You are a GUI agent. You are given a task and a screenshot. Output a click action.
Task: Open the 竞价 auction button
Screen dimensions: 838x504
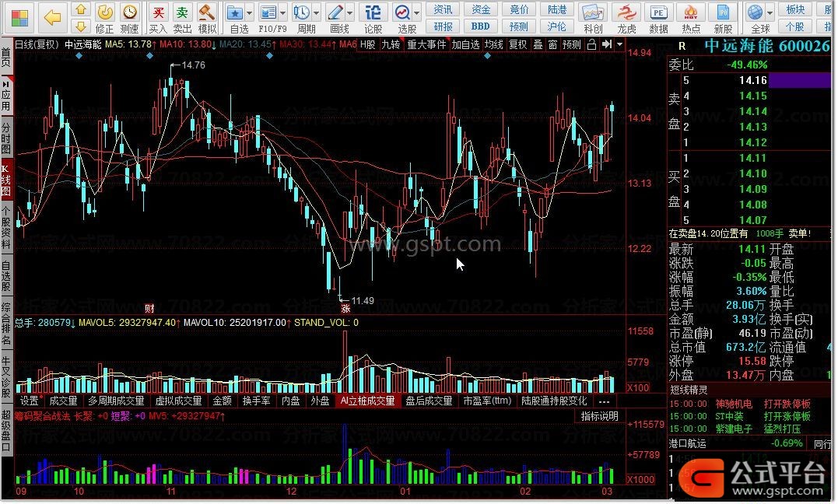[518, 9]
